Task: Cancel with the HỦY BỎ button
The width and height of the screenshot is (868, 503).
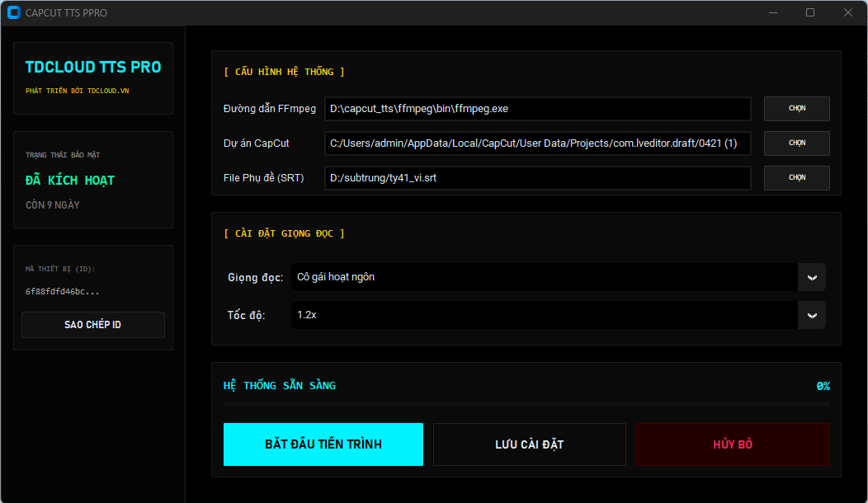Action: [733, 444]
